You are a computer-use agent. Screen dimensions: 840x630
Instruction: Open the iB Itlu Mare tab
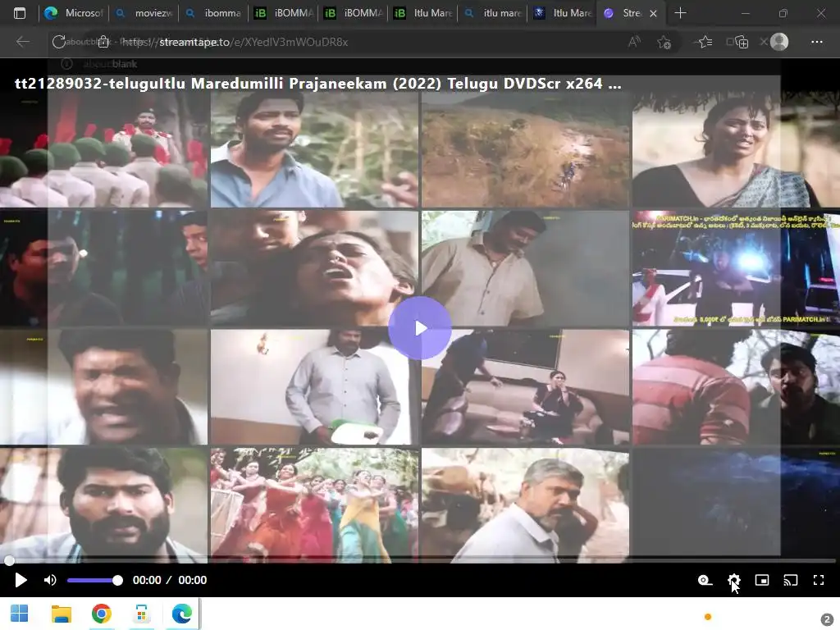(x=422, y=13)
